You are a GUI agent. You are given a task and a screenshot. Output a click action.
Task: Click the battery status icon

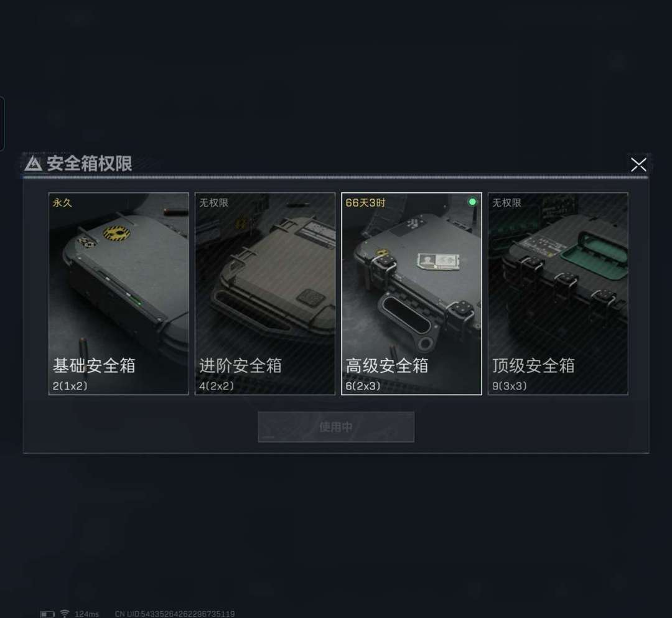pos(47,614)
